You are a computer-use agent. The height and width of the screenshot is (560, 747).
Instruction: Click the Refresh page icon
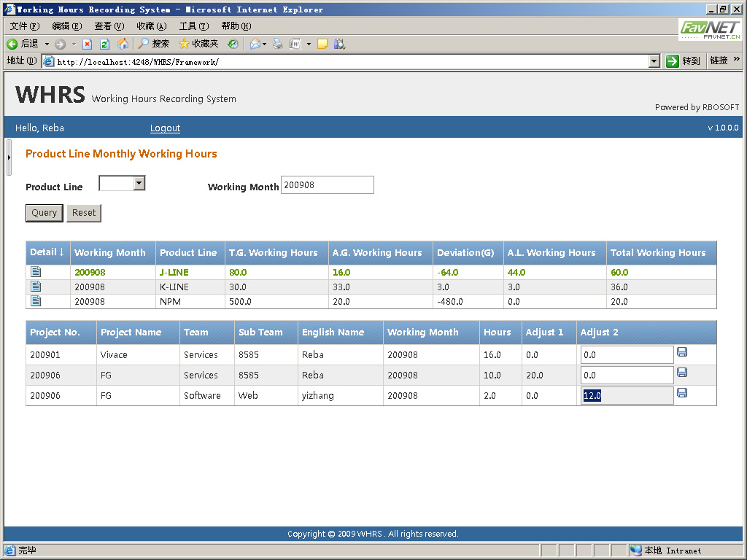click(105, 44)
